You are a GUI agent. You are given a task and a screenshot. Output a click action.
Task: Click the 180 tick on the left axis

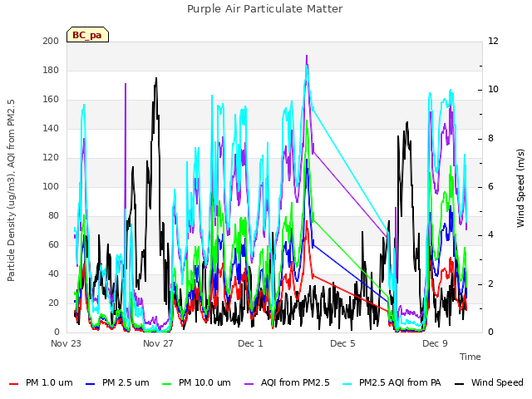point(51,70)
